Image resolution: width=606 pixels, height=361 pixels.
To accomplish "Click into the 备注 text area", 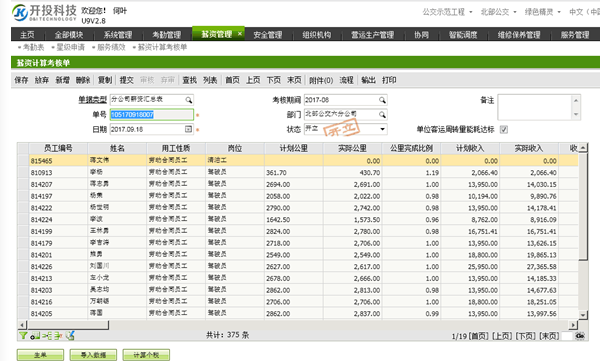I will [535, 107].
